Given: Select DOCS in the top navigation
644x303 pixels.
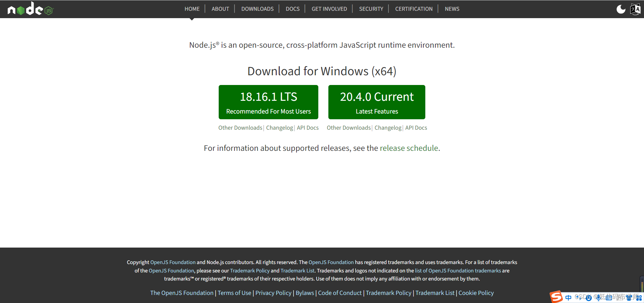Looking at the screenshot, I should tap(292, 9).
